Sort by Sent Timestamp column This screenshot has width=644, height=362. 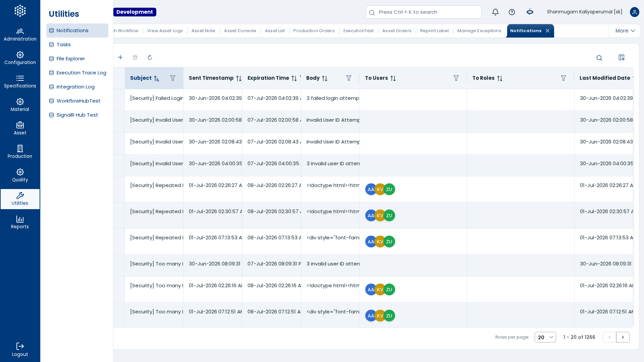click(239, 78)
